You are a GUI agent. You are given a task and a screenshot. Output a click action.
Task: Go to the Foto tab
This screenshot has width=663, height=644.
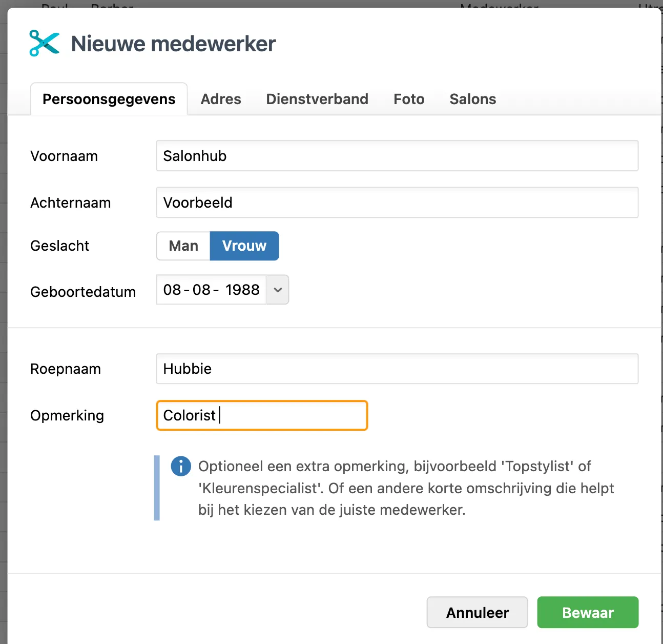point(409,99)
